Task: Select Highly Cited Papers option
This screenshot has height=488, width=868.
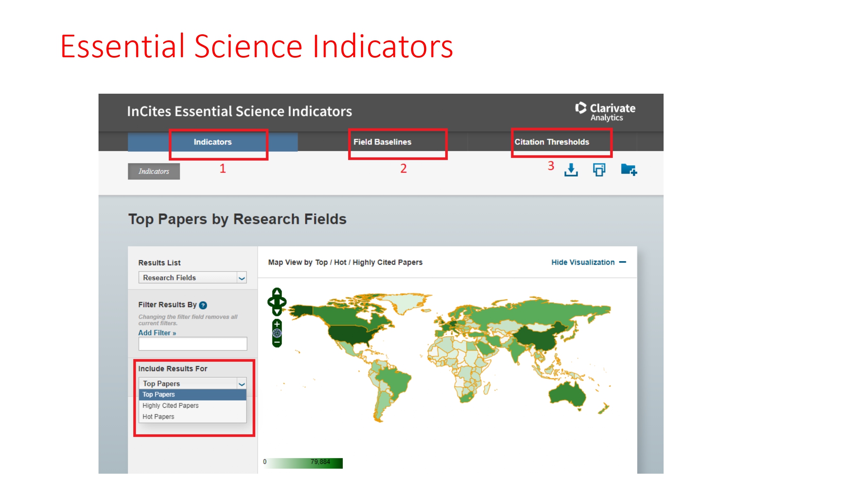Action: point(171,406)
